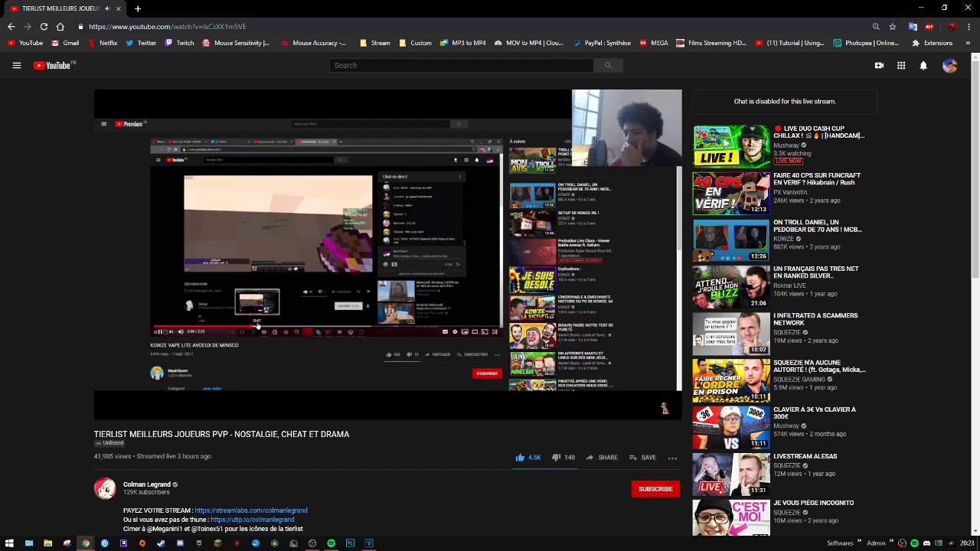This screenshot has width=980, height=551.
Task: Open the Twitter bookmark
Action: [x=141, y=43]
